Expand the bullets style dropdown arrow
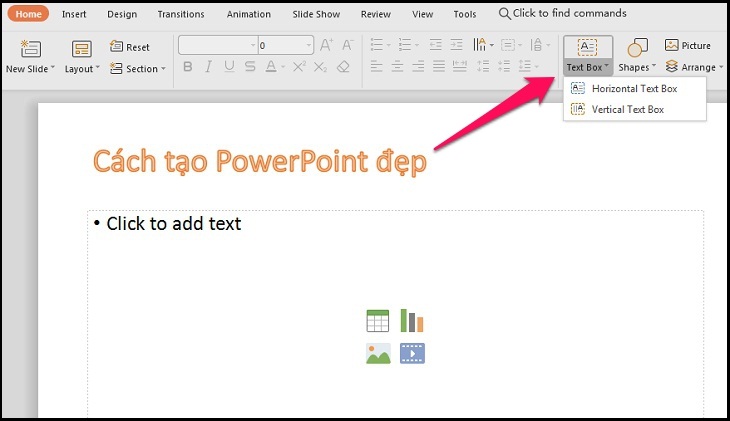This screenshot has height=421, width=730. [x=389, y=46]
